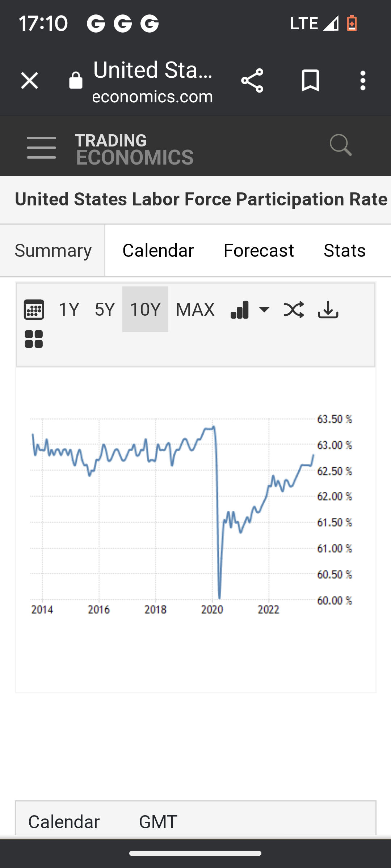This screenshot has width=391, height=868.
Task: Select the 1Y time range
Action: tap(69, 310)
